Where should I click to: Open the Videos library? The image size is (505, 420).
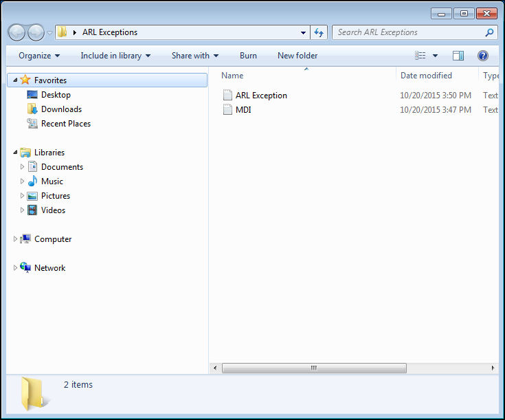point(53,210)
